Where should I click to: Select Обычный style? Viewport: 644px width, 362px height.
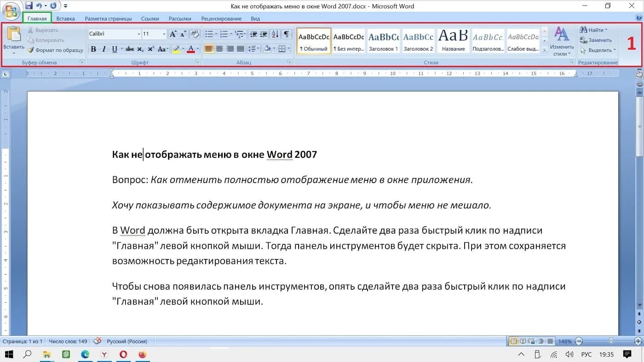click(314, 41)
